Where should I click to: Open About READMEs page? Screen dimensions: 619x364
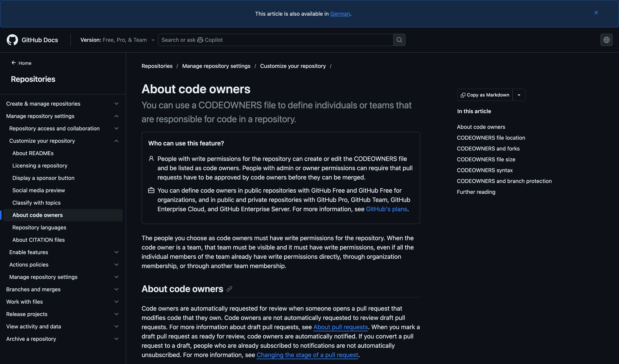33,153
